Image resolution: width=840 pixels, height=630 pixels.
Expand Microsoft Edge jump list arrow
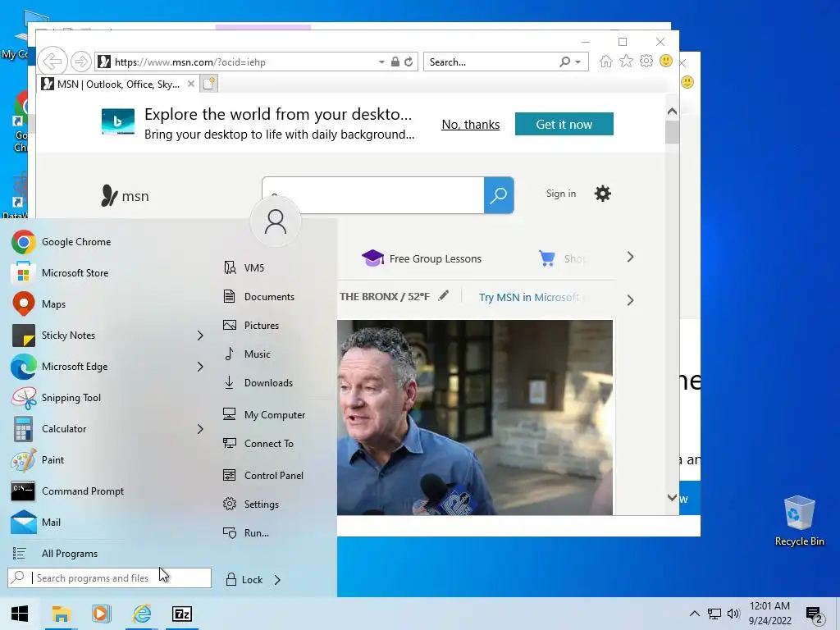200,367
